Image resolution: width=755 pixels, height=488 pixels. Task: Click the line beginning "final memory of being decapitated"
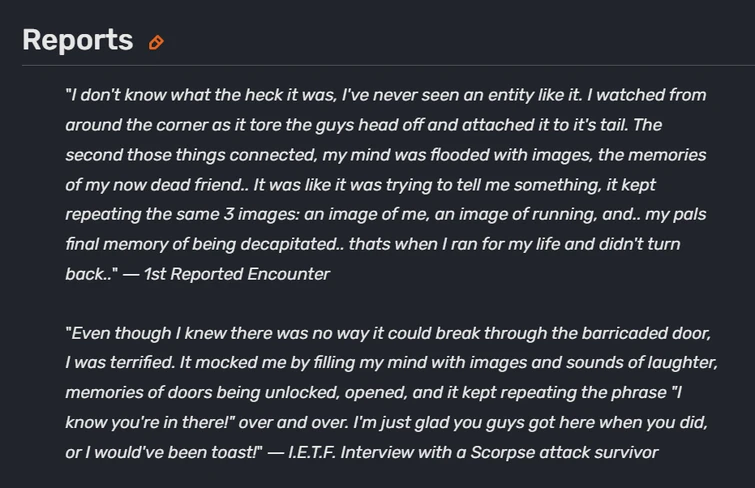372,244
